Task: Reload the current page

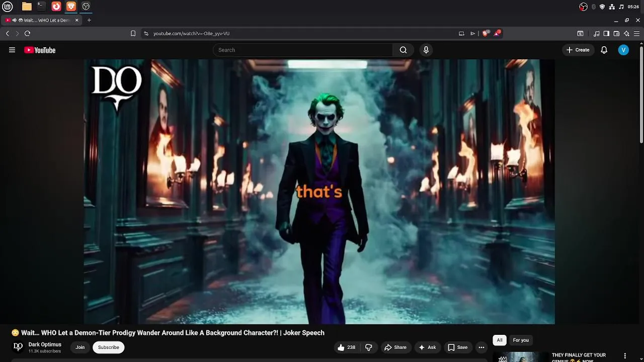Action: [27, 33]
